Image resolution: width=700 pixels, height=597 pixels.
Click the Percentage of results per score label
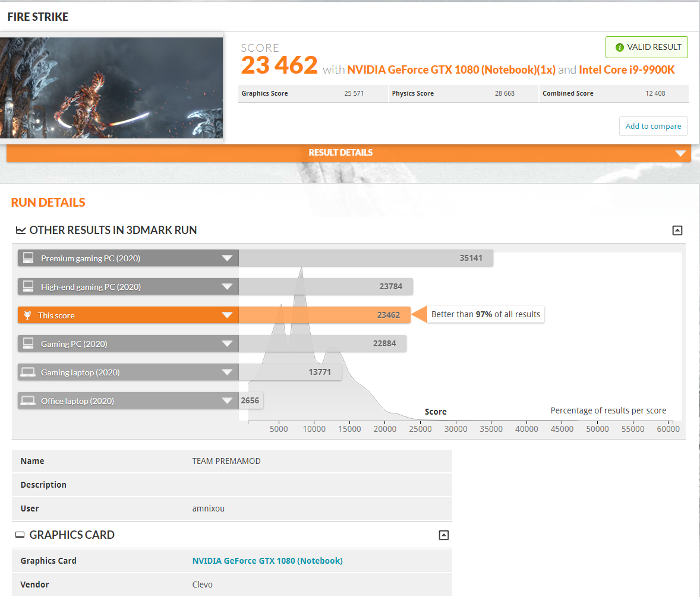click(608, 411)
